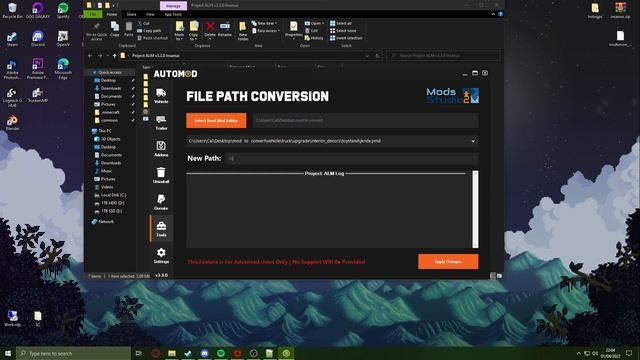
Task: Open the Donate PayPal section in AutoMod
Action: [161, 202]
